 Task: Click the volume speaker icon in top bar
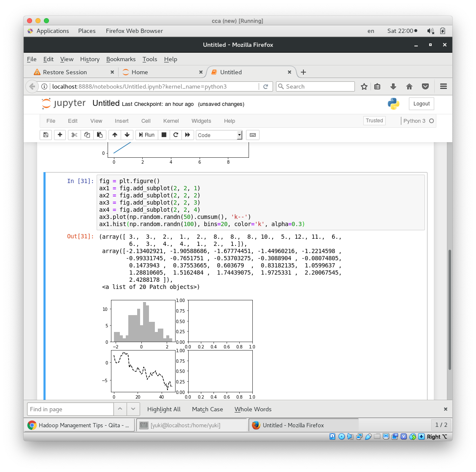click(430, 31)
